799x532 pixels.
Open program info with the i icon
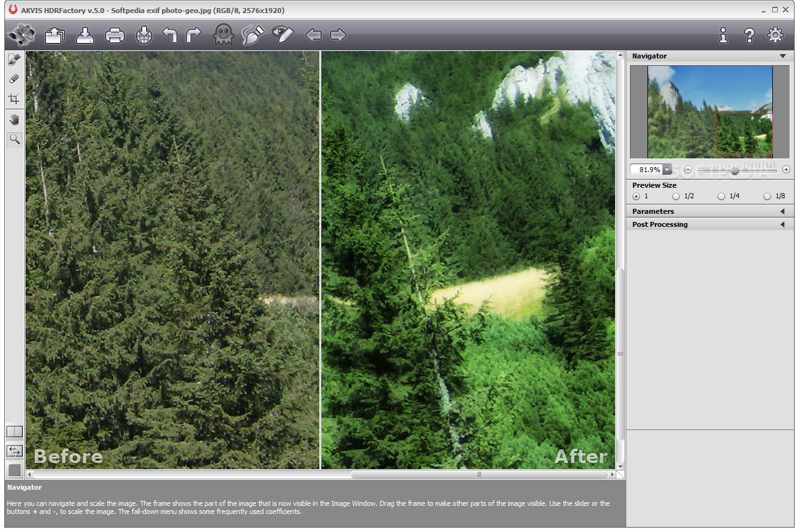point(723,35)
